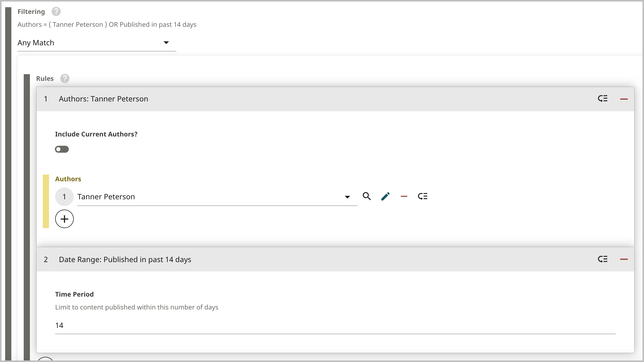Edit the Tanner Peterson author with pencil
This screenshot has width=644, height=362.
(385, 196)
